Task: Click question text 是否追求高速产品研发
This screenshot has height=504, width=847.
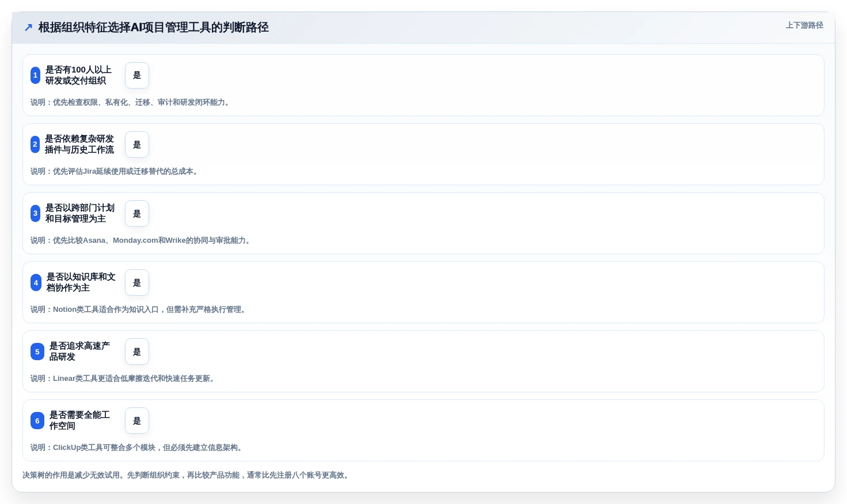Action: point(79,352)
